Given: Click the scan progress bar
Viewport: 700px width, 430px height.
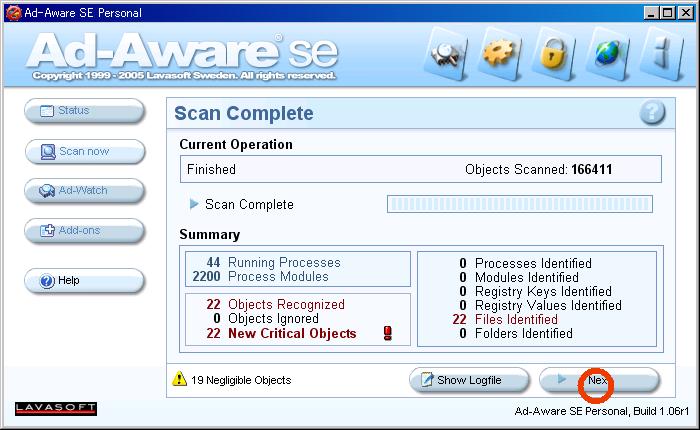Looking at the screenshot, I should pyautogui.click(x=520, y=204).
